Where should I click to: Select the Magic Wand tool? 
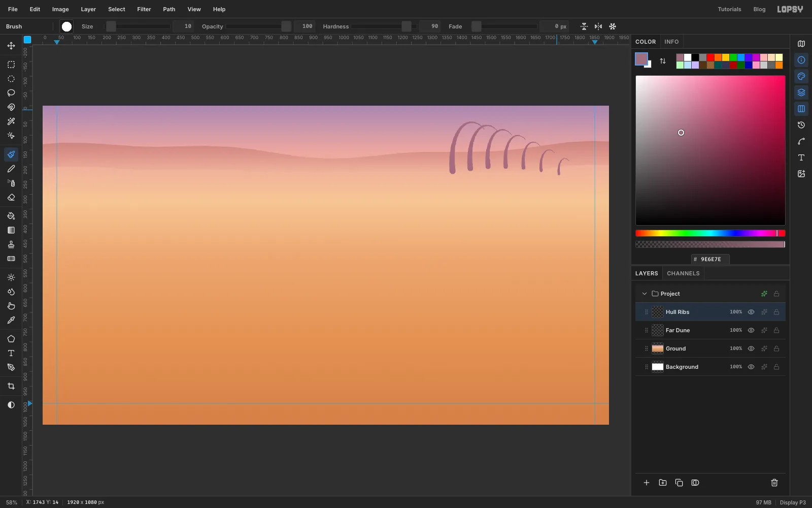(11, 121)
